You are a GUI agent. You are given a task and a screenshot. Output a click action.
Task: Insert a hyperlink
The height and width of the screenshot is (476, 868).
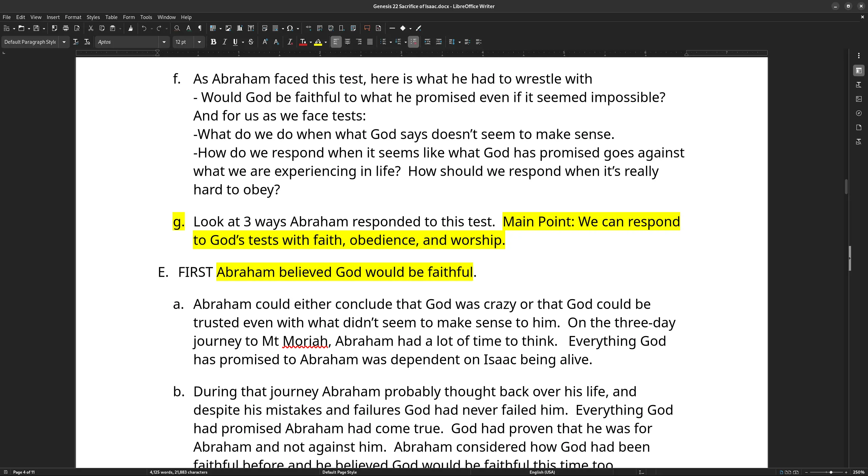pos(309,28)
